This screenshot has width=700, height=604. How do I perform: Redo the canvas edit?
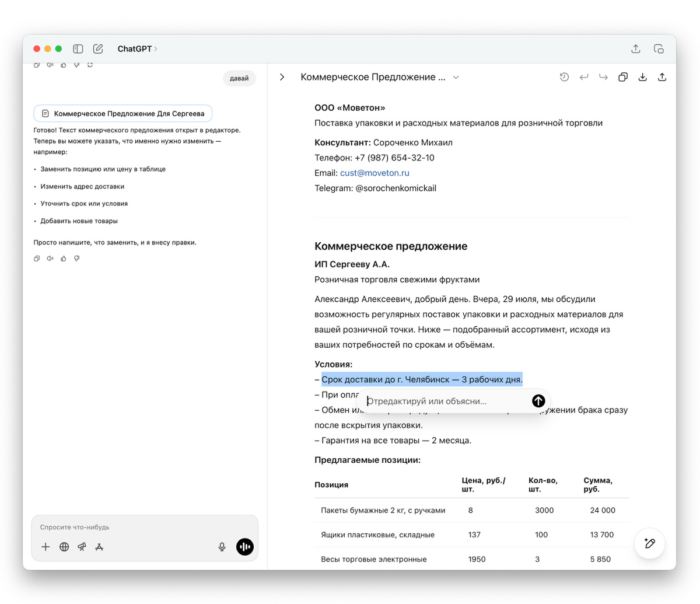click(603, 76)
